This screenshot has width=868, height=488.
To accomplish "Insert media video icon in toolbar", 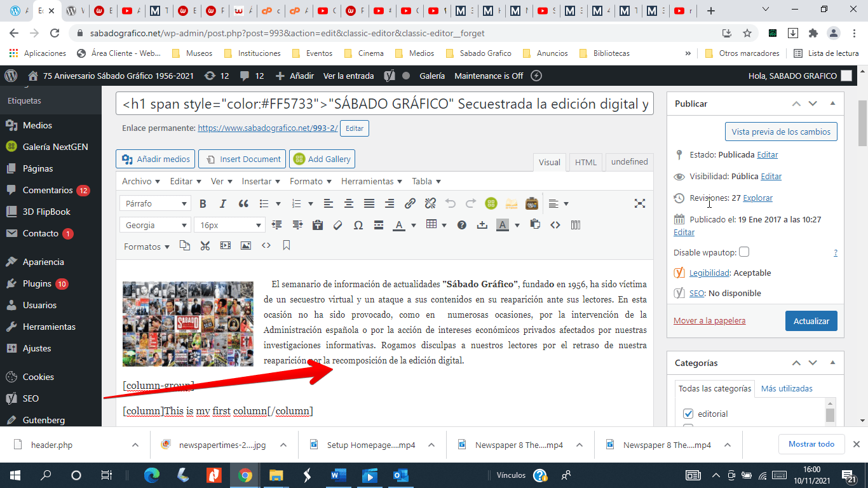I will pyautogui.click(x=225, y=246).
